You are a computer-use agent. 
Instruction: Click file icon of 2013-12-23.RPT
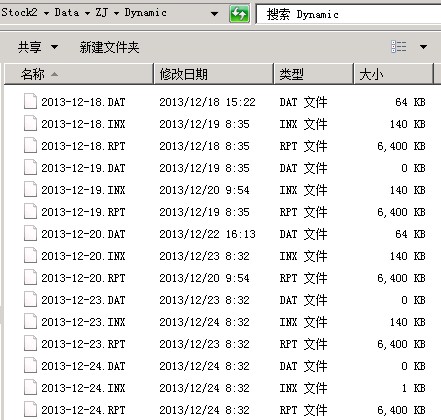coord(30,344)
